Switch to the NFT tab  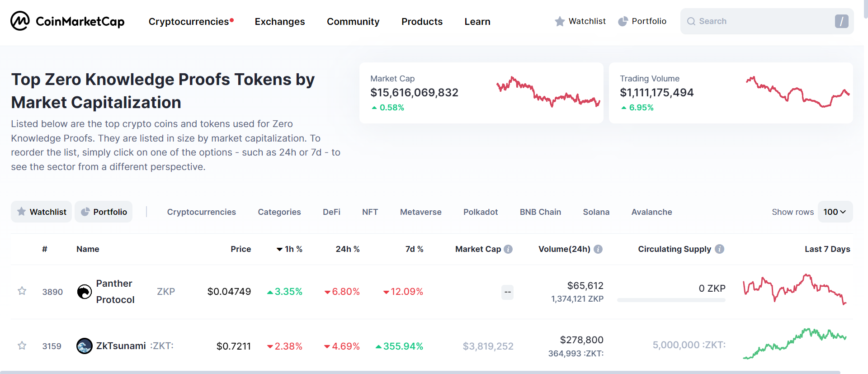[x=370, y=212]
